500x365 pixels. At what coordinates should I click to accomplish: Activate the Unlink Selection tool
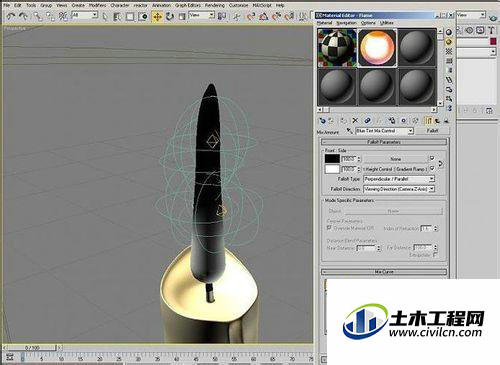point(50,16)
